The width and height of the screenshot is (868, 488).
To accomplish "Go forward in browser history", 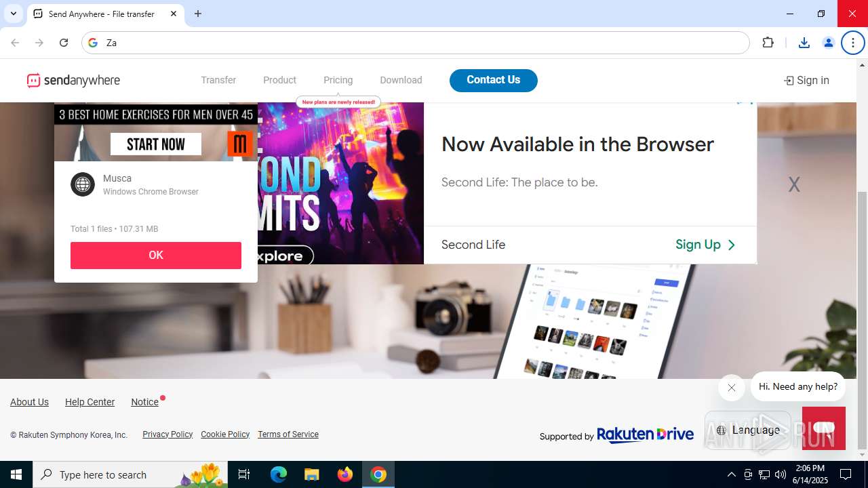I will tap(39, 43).
